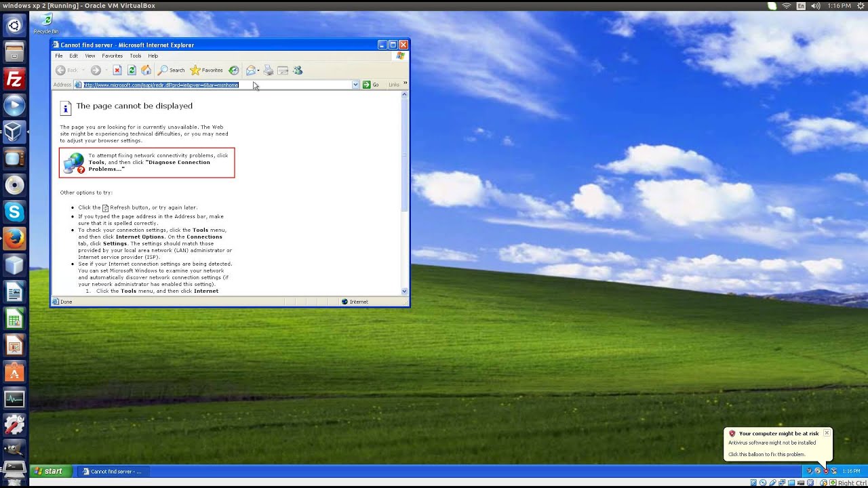Screen dimensions: 868x488
Task: Open the File menu
Action: 59,56
